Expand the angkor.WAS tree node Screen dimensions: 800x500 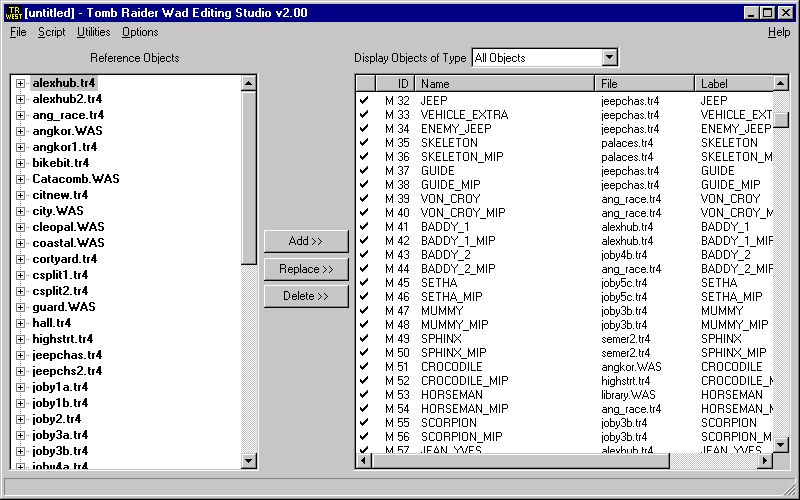(x=20, y=131)
